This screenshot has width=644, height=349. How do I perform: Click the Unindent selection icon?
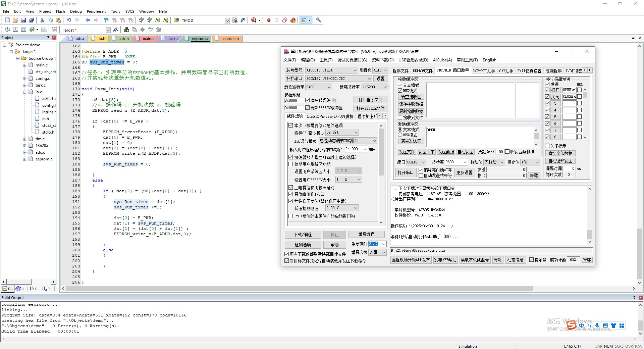coord(150,20)
